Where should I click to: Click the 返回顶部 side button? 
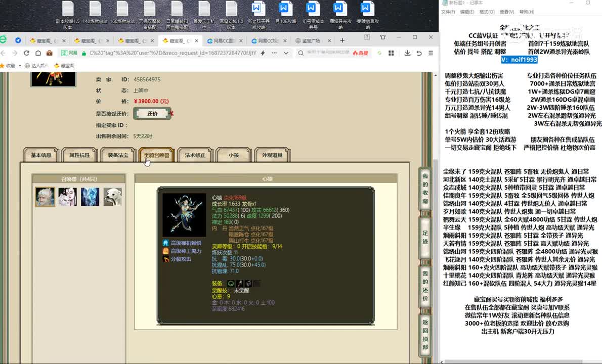coord(425,335)
